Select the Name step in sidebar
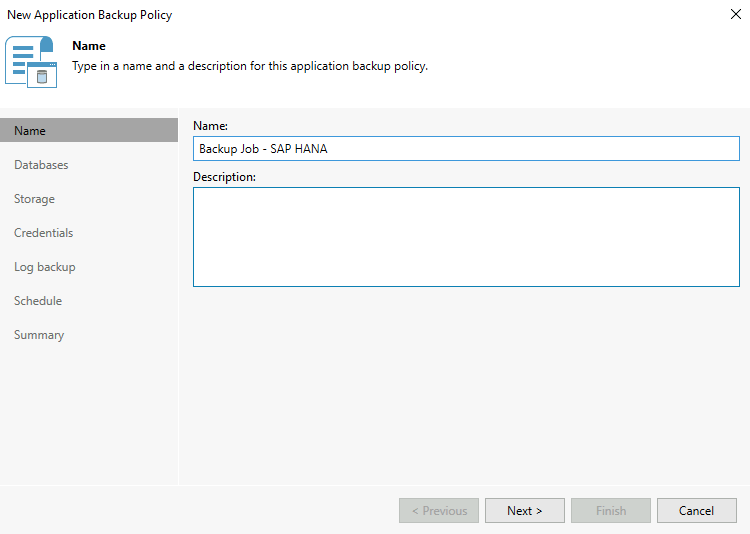The height and width of the screenshot is (534, 750). coord(30,131)
